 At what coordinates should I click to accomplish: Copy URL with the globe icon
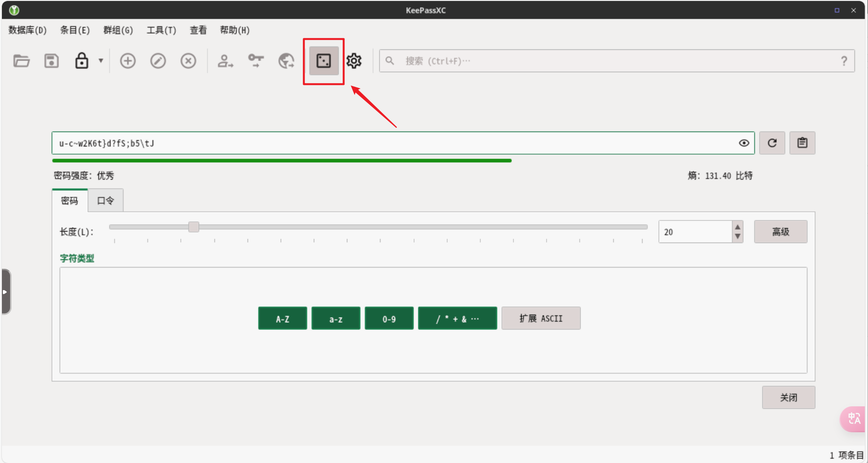[286, 61]
